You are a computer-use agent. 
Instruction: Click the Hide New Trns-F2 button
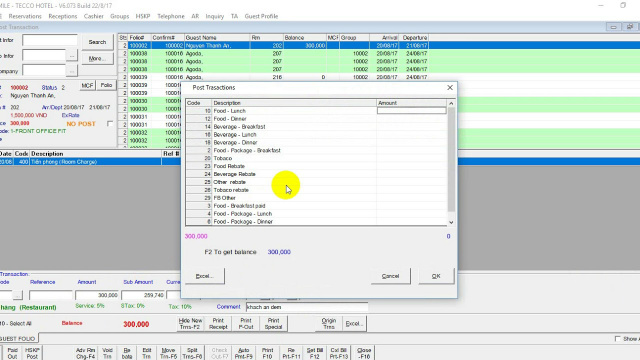point(190,324)
